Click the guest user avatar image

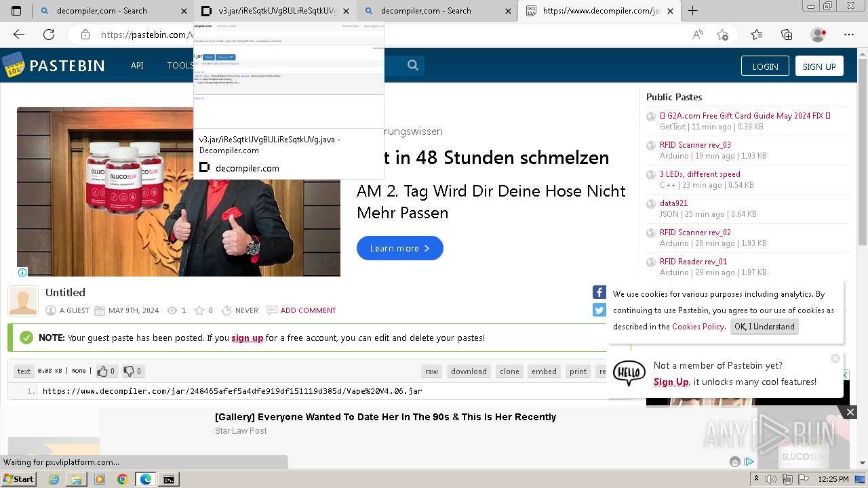tap(23, 301)
